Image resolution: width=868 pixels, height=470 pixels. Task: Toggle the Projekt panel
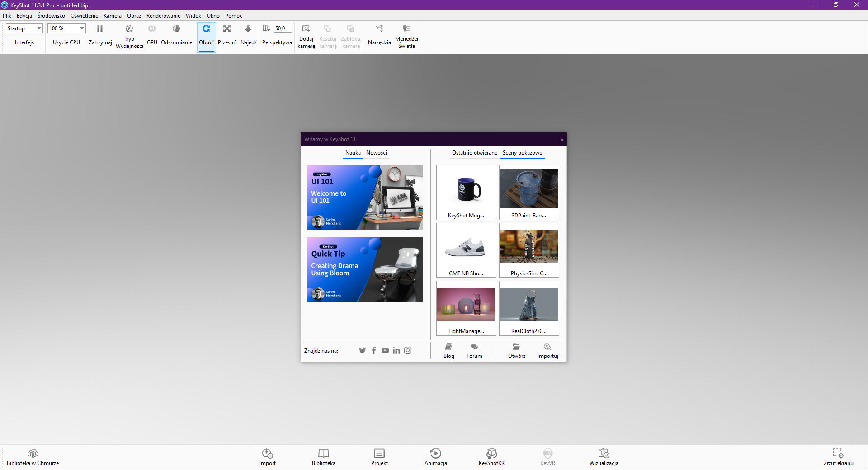coord(379,457)
